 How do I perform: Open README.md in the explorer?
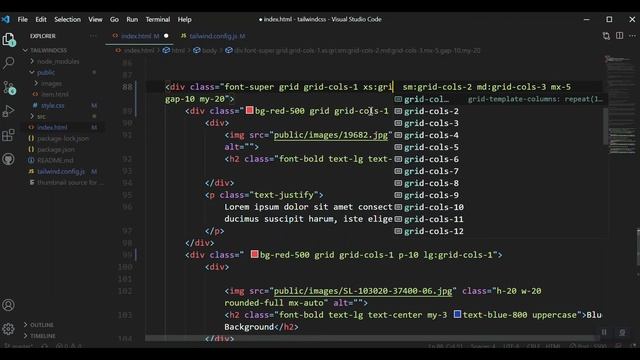(x=55, y=160)
